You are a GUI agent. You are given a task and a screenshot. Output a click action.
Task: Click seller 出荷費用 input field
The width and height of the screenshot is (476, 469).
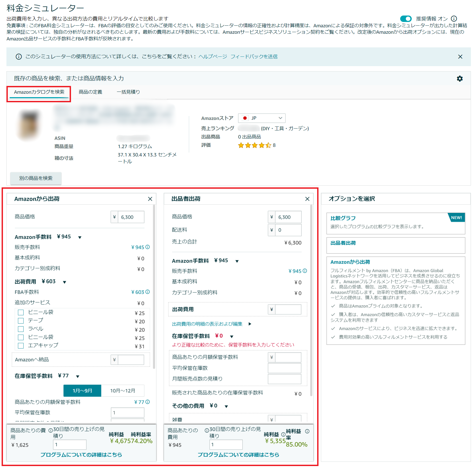288,309
